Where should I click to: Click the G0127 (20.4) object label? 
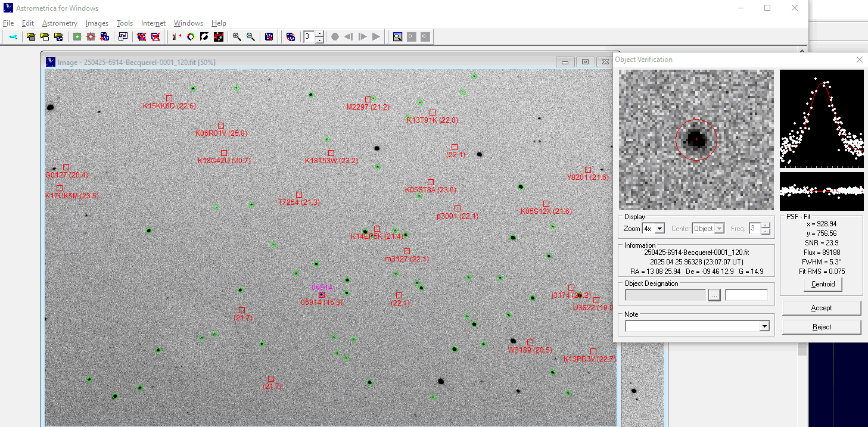coord(67,175)
